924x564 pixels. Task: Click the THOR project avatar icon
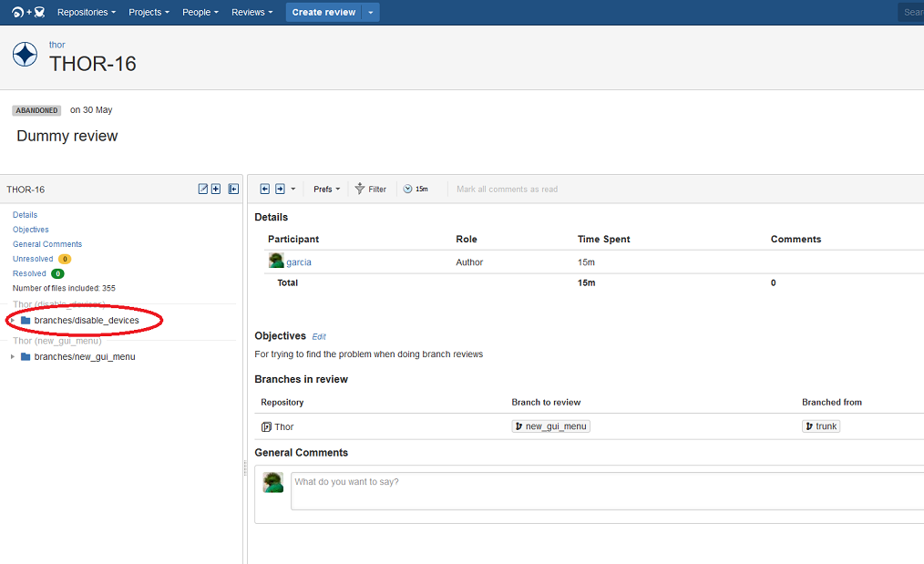click(25, 55)
